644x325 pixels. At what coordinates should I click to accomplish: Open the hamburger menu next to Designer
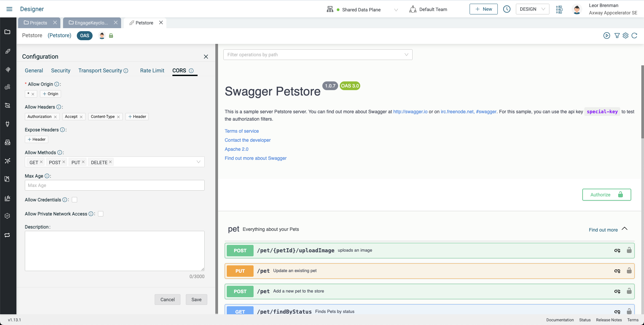pos(9,9)
